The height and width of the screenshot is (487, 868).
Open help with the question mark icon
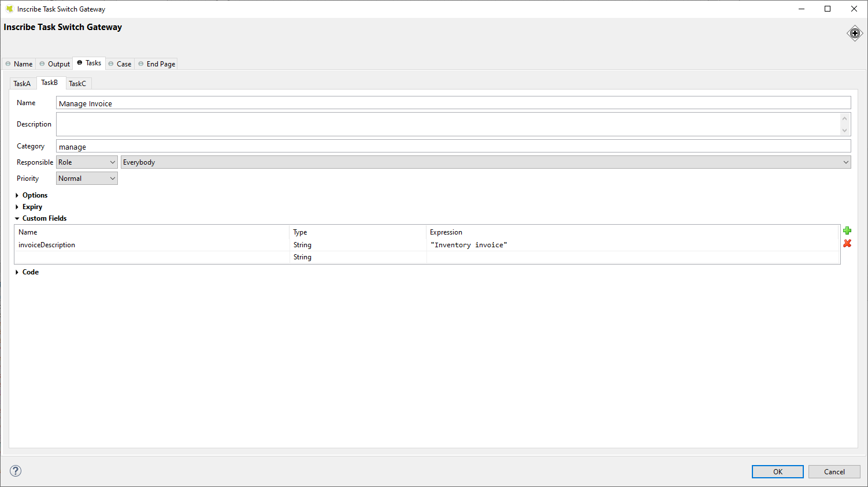(x=15, y=471)
